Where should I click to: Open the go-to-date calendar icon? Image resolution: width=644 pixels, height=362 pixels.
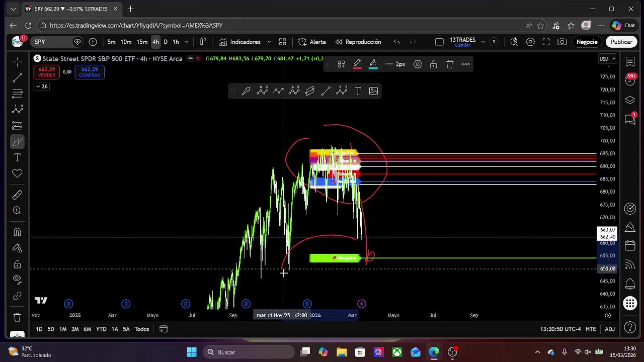tap(164, 329)
